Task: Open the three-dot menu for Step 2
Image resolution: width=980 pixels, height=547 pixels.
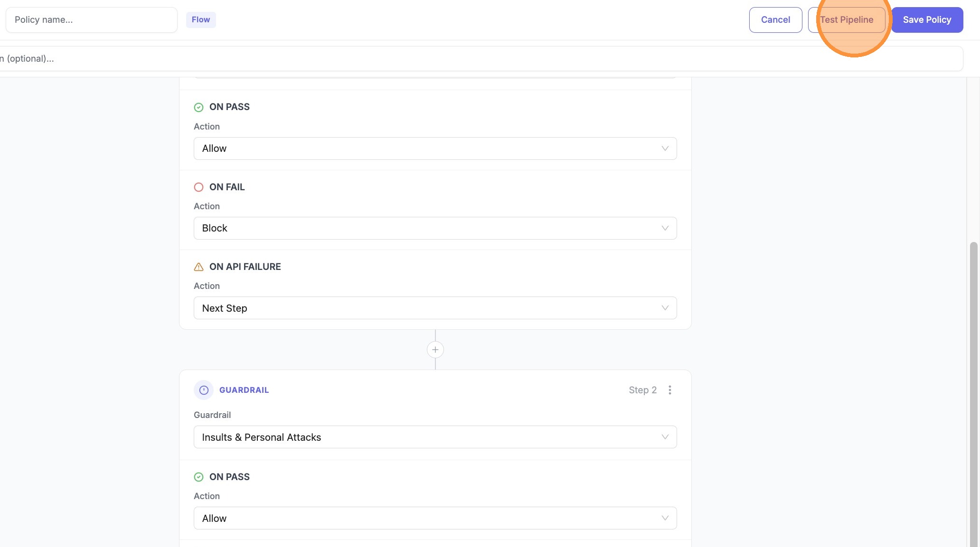Action: (x=669, y=390)
